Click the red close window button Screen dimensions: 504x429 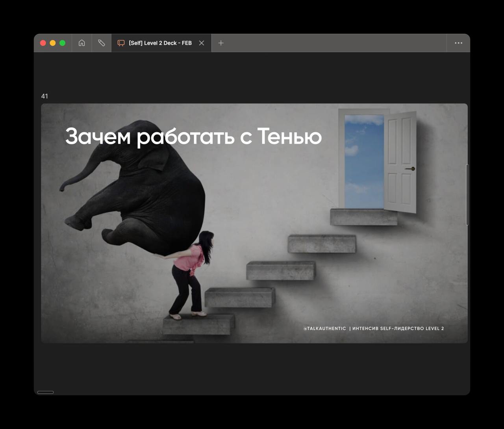pos(43,43)
